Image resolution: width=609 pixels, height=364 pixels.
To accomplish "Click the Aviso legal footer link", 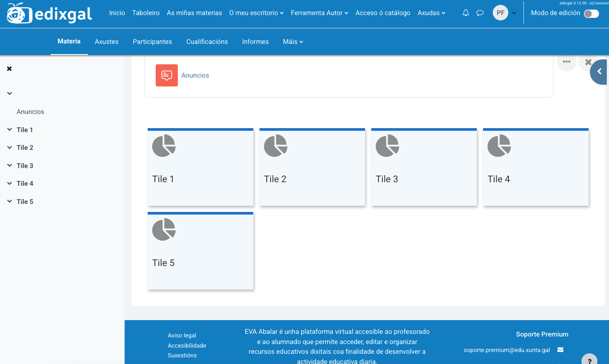I will click(182, 336).
